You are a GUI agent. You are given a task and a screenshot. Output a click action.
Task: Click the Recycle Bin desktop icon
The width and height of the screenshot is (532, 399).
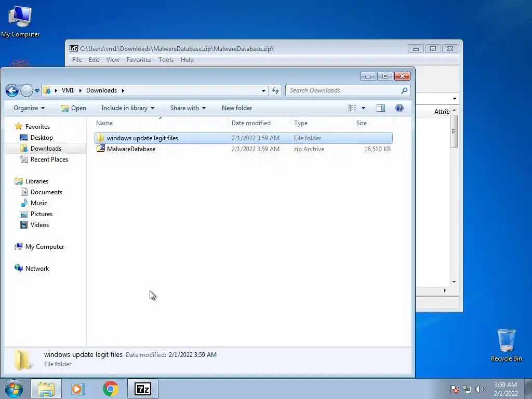point(506,345)
